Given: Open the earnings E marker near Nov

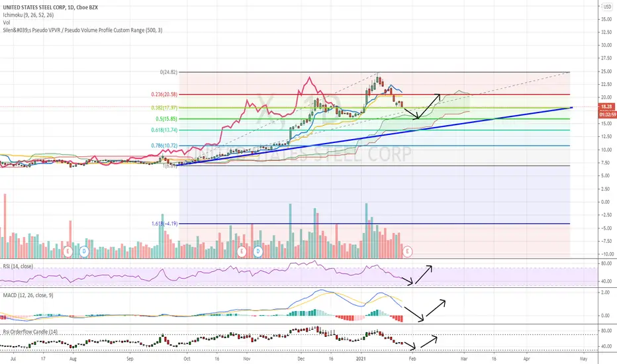Looking at the screenshot, I should coord(242,251).
